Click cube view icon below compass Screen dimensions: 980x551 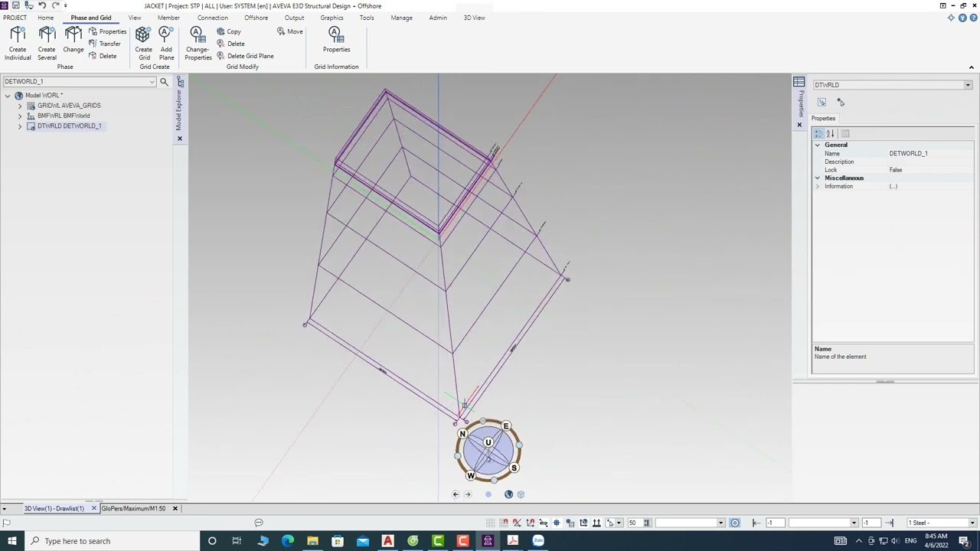click(521, 494)
